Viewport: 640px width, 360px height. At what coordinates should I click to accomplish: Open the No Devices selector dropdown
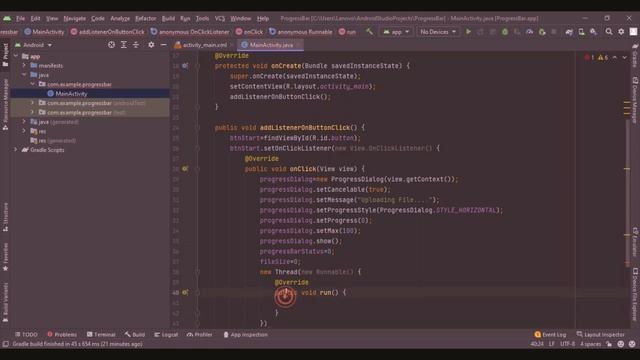438,32
